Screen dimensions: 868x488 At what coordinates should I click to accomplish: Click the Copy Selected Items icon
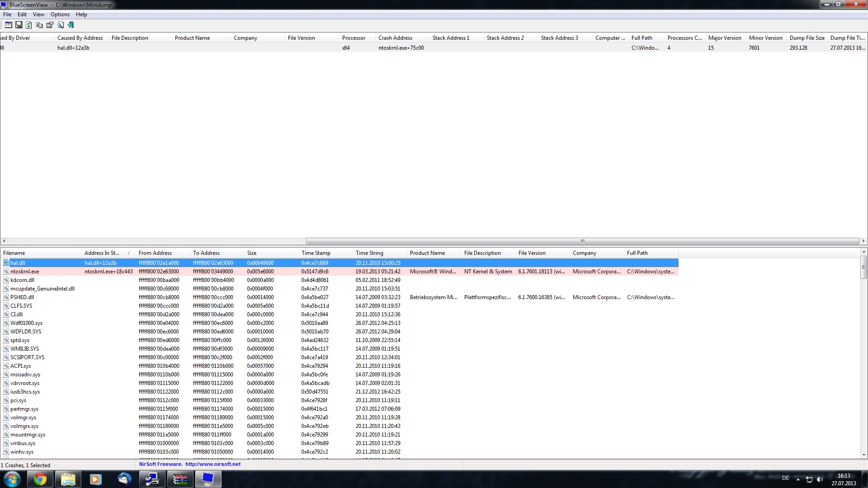coord(39,25)
